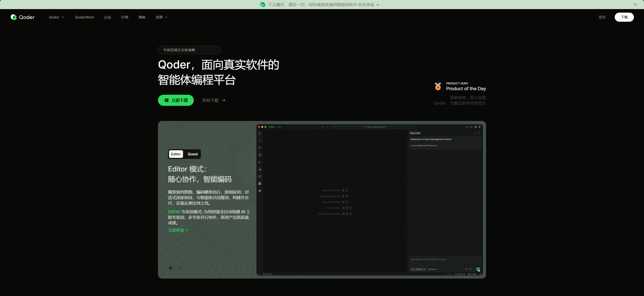Click the round gray badge icon in IDE sidebar

click(260, 184)
